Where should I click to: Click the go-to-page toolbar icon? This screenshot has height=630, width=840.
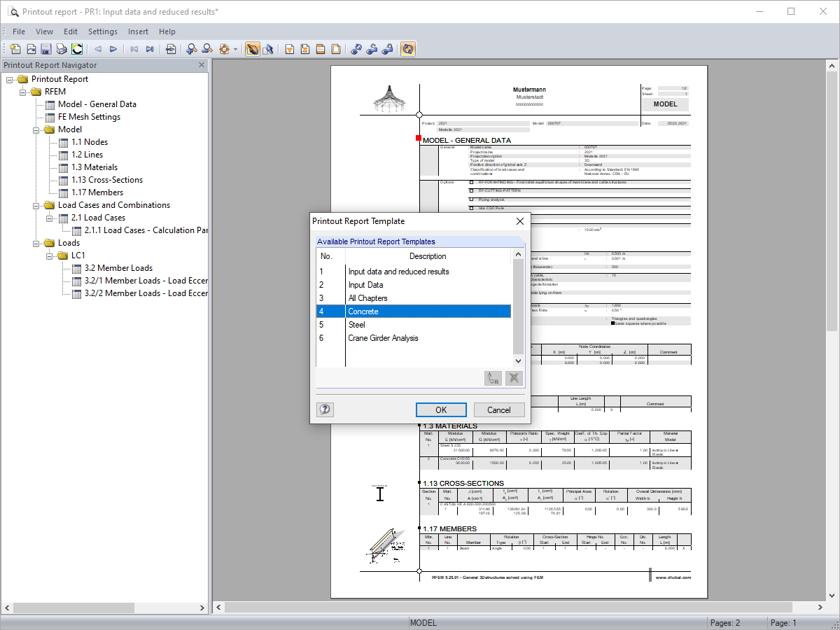[171, 49]
